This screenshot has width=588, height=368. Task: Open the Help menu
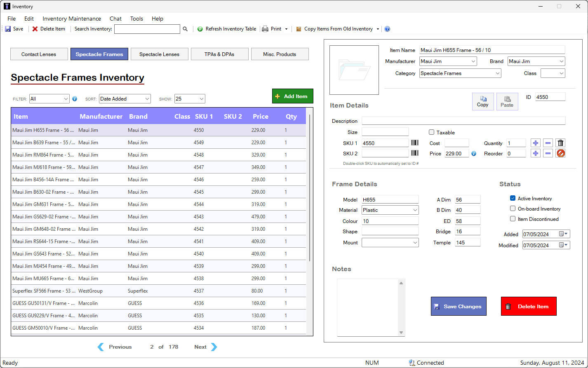click(x=158, y=19)
